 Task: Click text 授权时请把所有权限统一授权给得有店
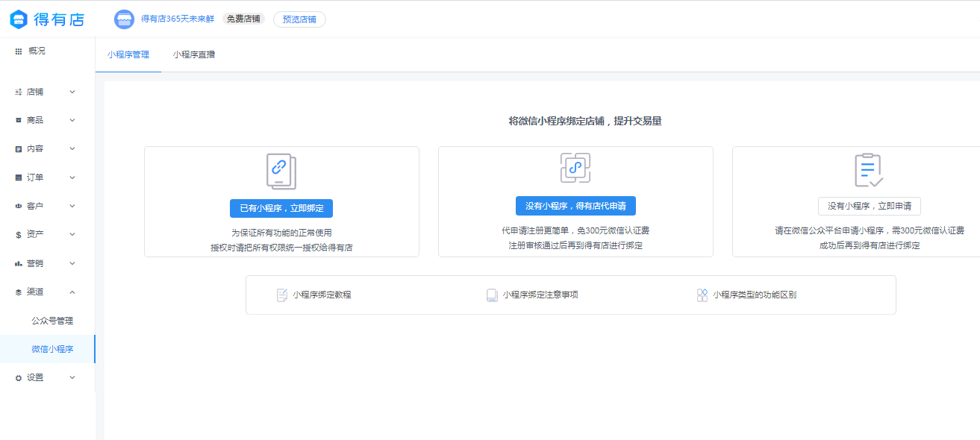pyautogui.click(x=281, y=248)
